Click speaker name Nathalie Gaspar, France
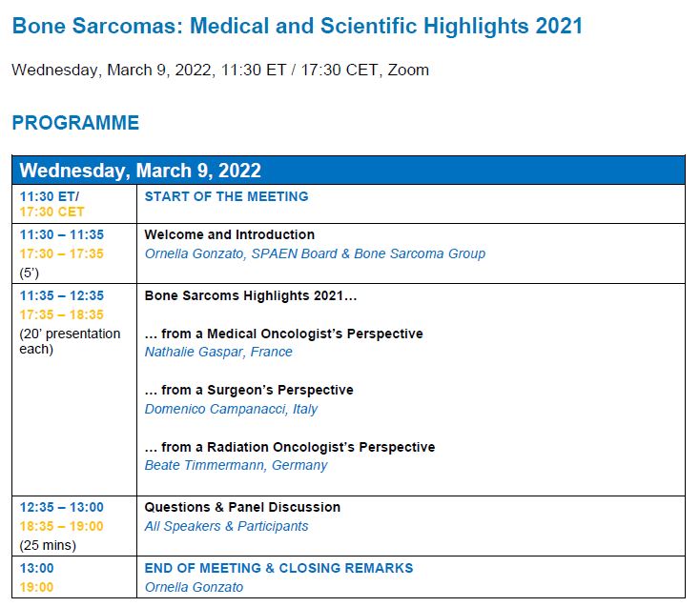The image size is (700, 607). 218,352
